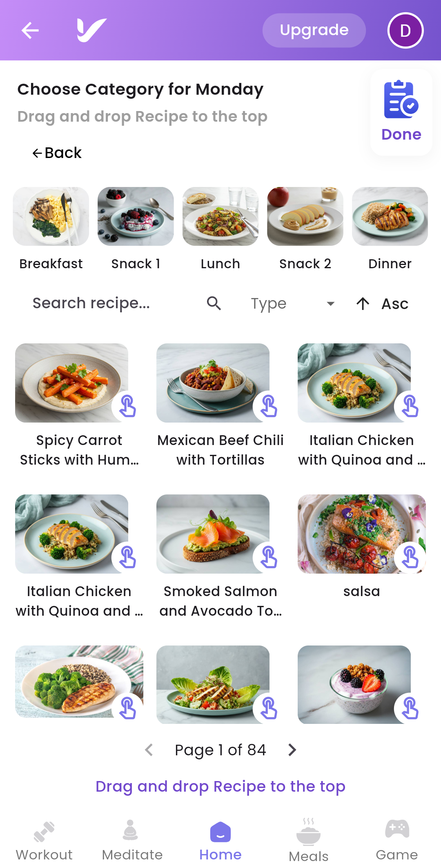The image size is (441, 868).
Task: Go to previous recipe page
Action: (x=149, y=750)
